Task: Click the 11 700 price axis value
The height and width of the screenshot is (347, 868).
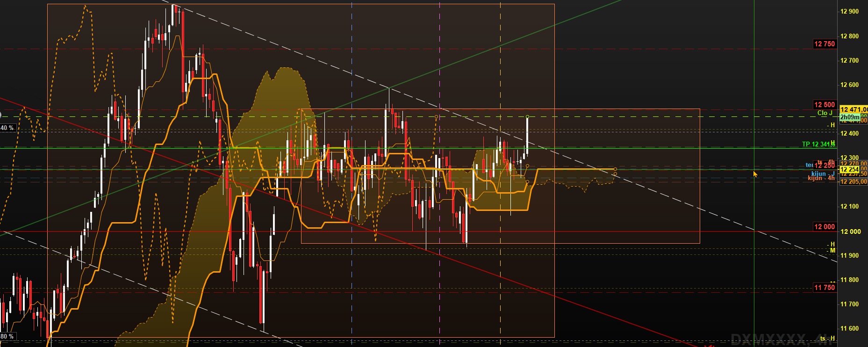Action: tap(849, 304)
